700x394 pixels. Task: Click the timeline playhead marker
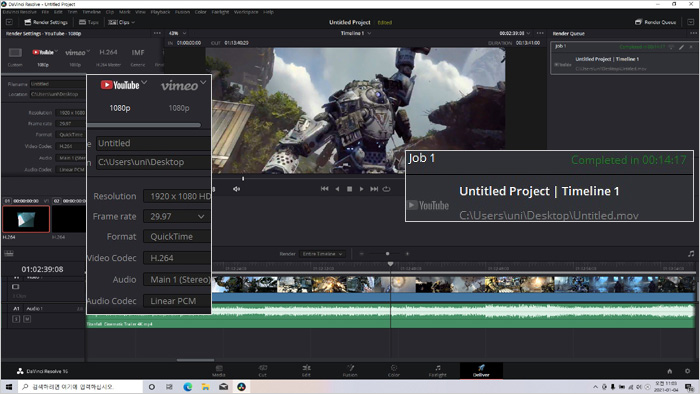(x=391, y=264)
